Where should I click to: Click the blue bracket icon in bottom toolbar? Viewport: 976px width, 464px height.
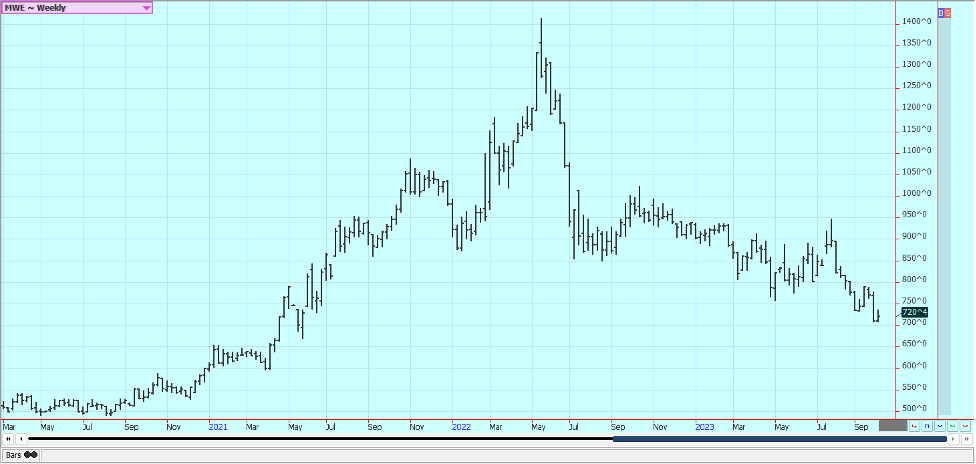[x=927, y=426]
